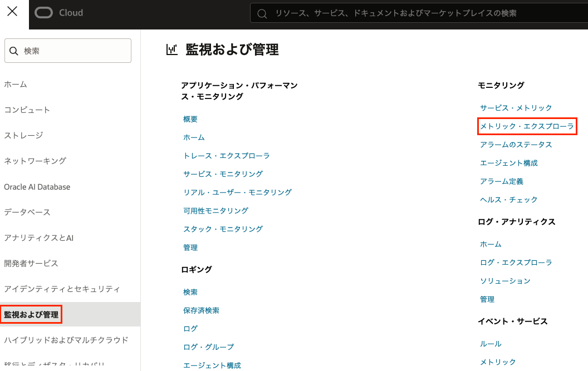Screen dimensions: 588x371
Task: Open ホーム in sidebar menu
Action: pos(16,85)
